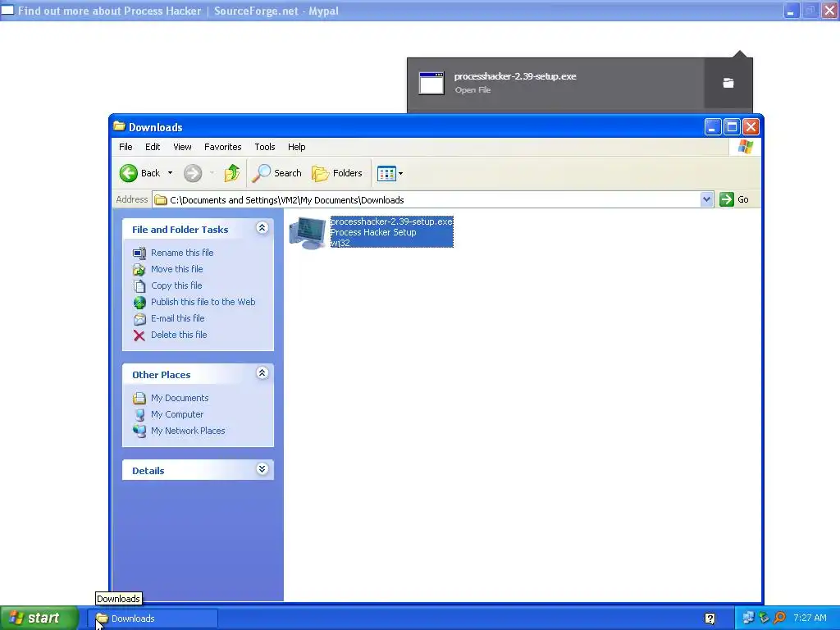The height and width of the screenshot is (630, 840).
Task: Click the Go button beside address
Action: (734, 199)
